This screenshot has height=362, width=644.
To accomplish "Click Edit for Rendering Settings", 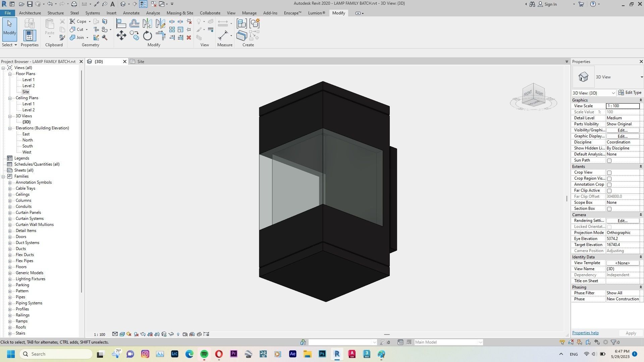I will point(623,221).
